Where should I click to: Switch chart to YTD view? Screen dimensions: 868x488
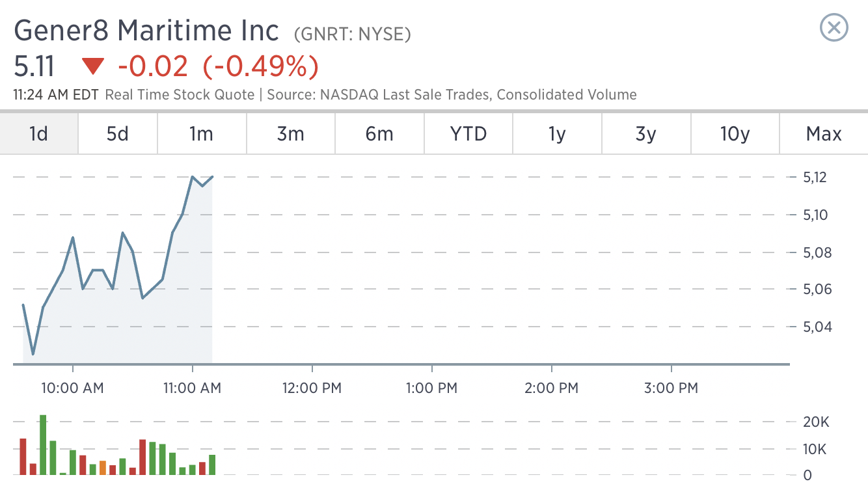[468, 134]
